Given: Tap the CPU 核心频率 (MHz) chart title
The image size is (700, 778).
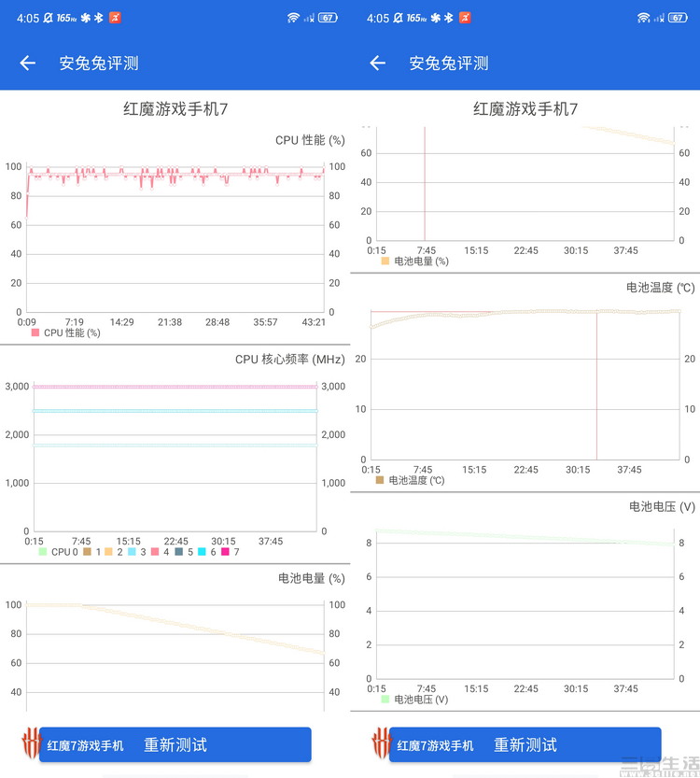Looking at the screenshot, I should point(290,360).
